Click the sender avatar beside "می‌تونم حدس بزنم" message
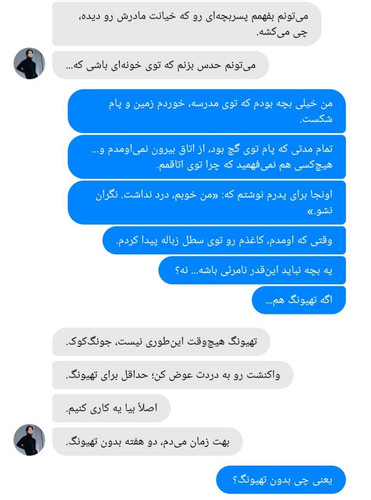The width and height of the screenshot is (371, 500). point(29,63)
